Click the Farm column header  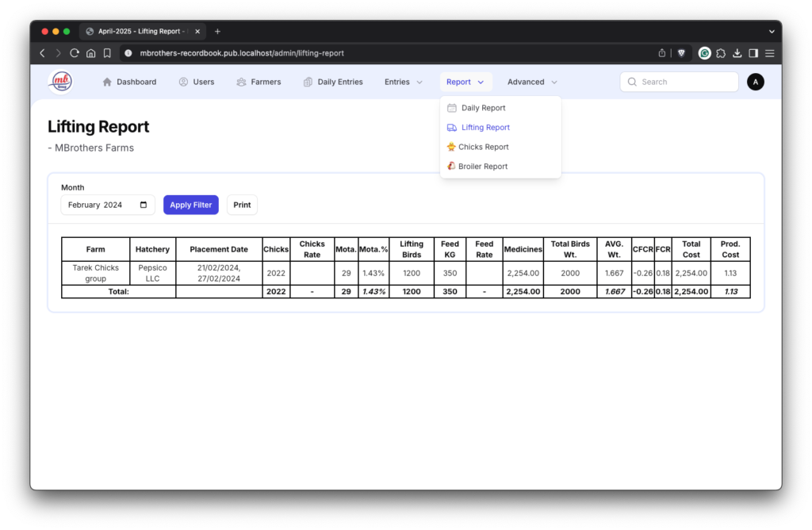tap(96, 249)
